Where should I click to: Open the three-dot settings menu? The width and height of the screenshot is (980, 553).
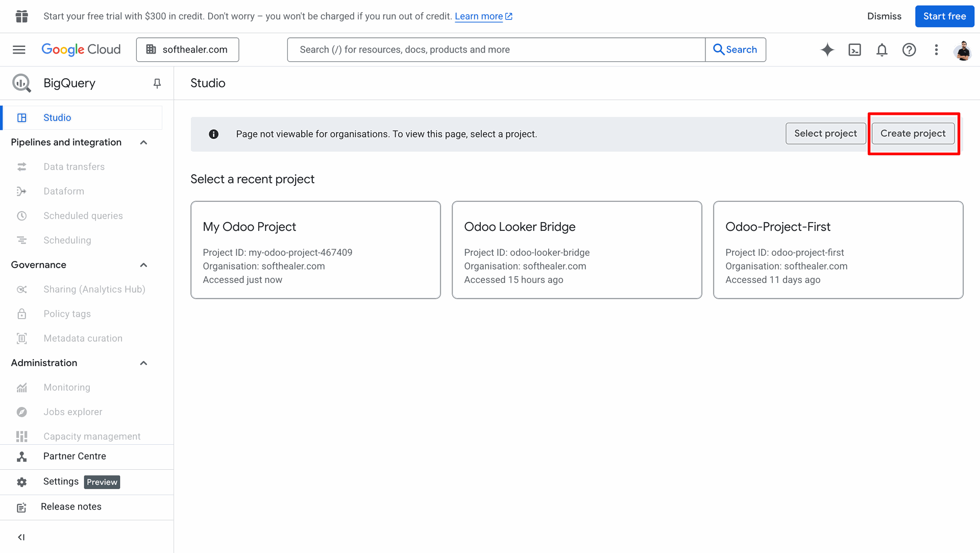tap(936, 50)
